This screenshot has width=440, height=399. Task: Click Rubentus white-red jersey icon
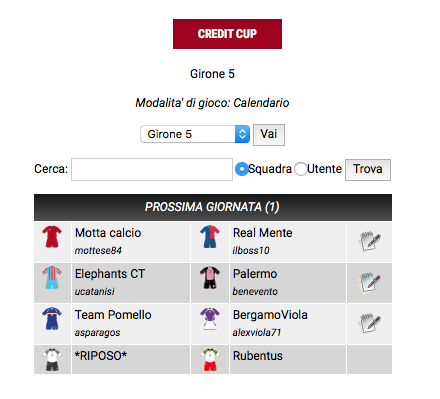210,360
